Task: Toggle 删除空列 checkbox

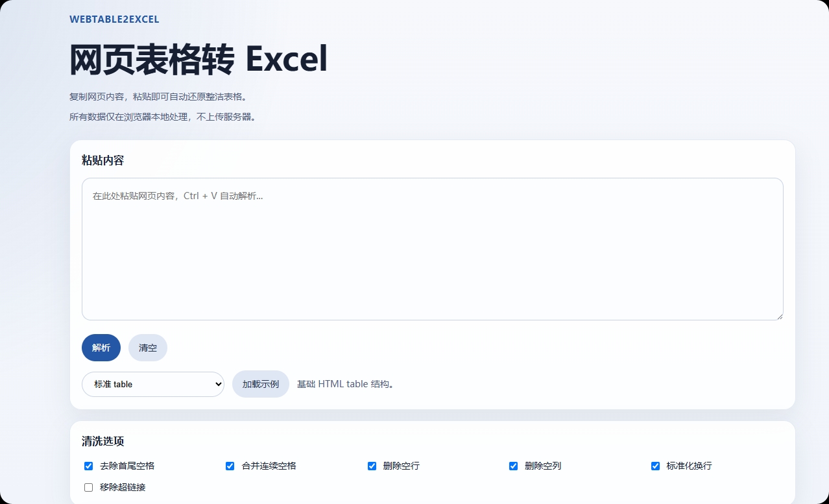Action: click(x=513, y=466)
